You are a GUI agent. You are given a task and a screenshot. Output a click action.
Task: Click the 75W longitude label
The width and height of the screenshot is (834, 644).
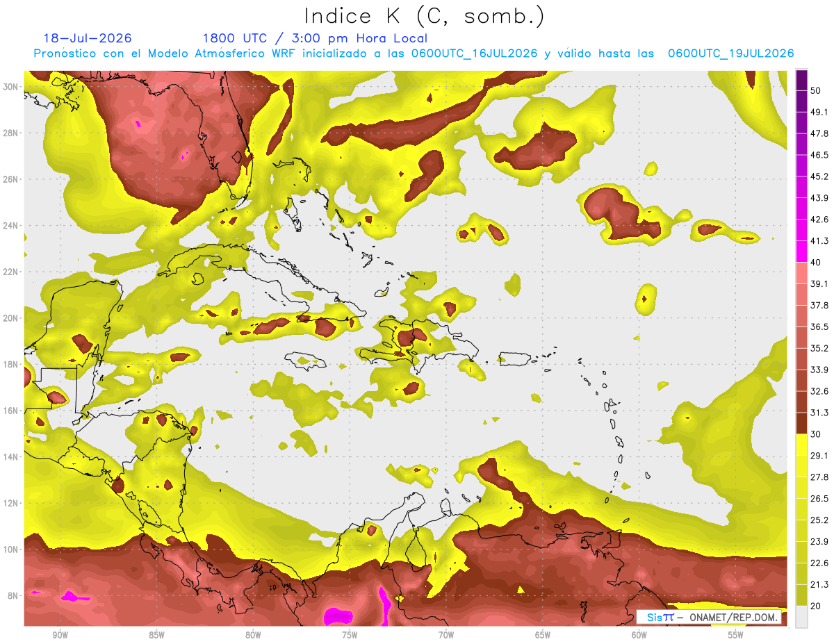pyautogui.click(x=350, y=635)
